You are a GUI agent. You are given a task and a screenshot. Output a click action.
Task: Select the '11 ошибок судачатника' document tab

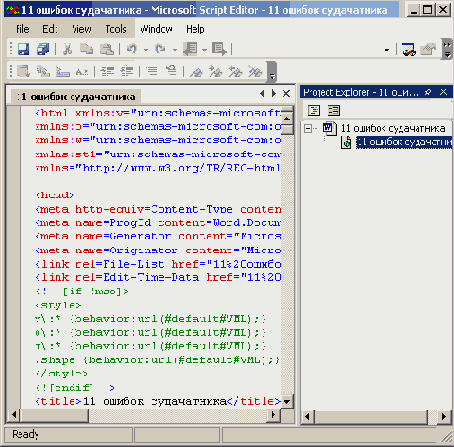click(x=76, y=97)
